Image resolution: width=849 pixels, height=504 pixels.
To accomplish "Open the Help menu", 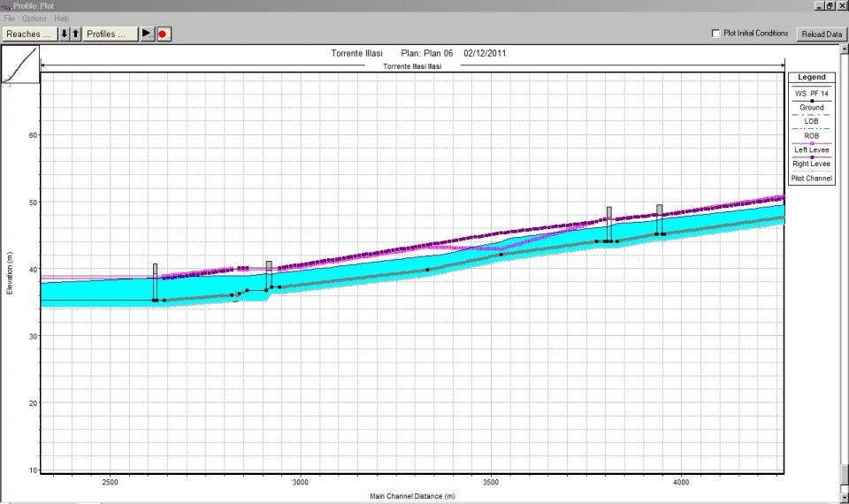I will click(x=61, y=19).
